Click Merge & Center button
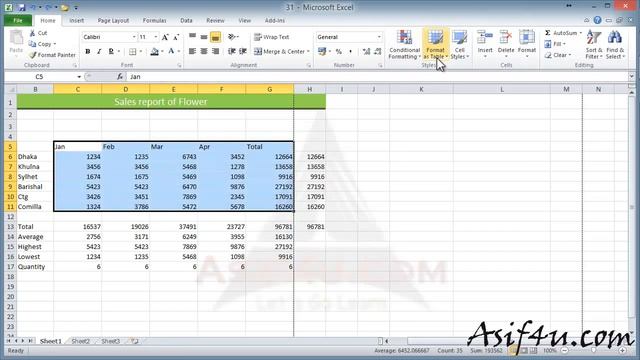Image resolution: width=640 pixels, height=360 pixels. coord(279,51)
